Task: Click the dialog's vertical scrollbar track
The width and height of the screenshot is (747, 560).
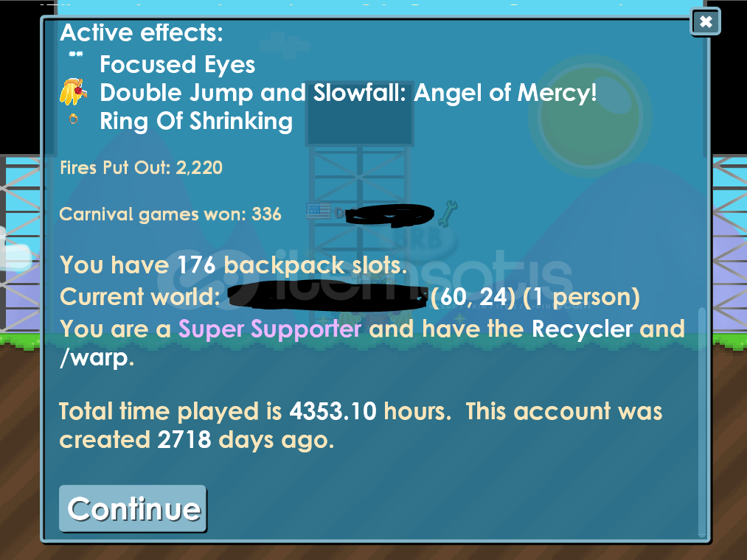Action: coord(701,422)
